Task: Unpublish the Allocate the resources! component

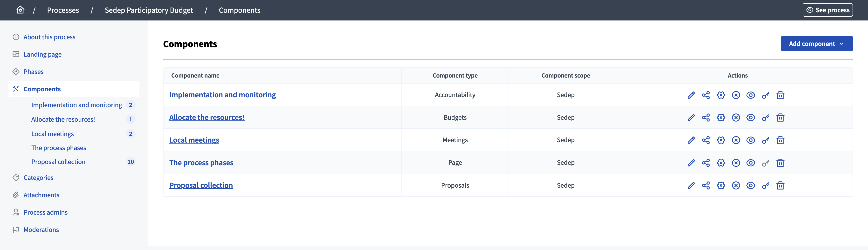Action: (736, 118)
